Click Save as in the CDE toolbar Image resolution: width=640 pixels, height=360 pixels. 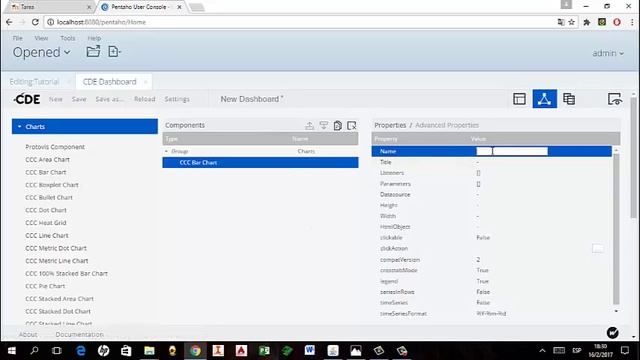point(109,99)
